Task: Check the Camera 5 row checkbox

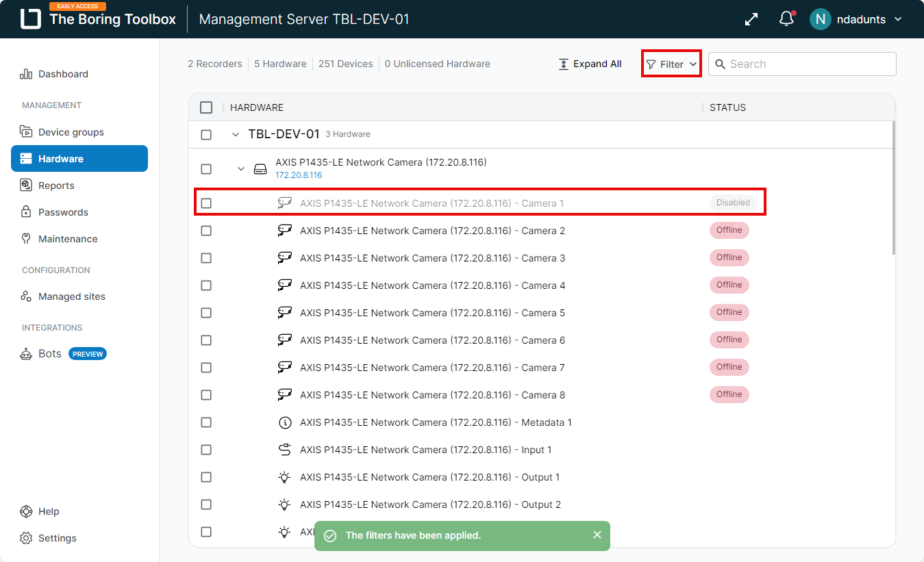Action: coord(206,313)
